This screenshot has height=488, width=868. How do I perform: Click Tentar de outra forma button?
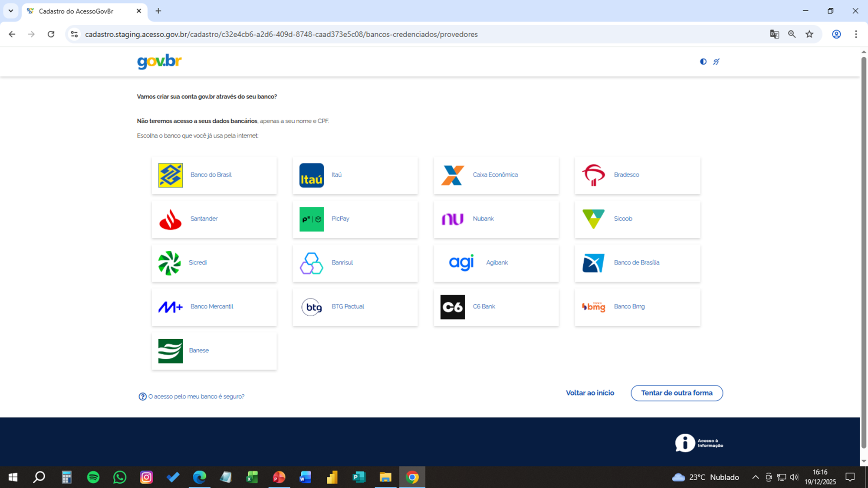coord(677,393)
